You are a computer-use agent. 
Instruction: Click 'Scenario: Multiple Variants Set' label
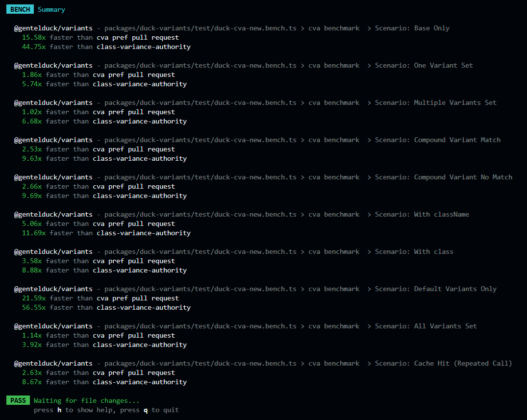pyautogui.click(x=436, y=103)
